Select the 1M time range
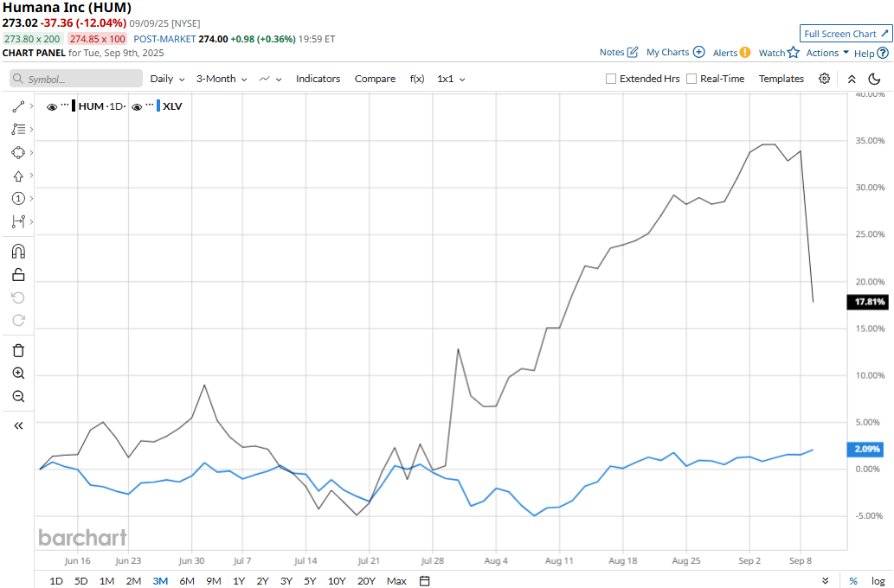894x588 pixels. (106, 580)
